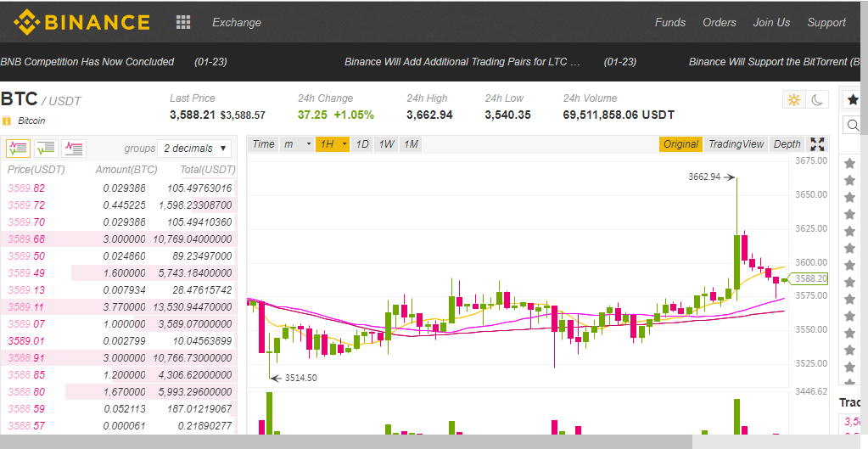This screenshot has width=868, height=449.
Task: Click the current price marker 3588.20
Action: pyautogui.click(x=809, y=278)
